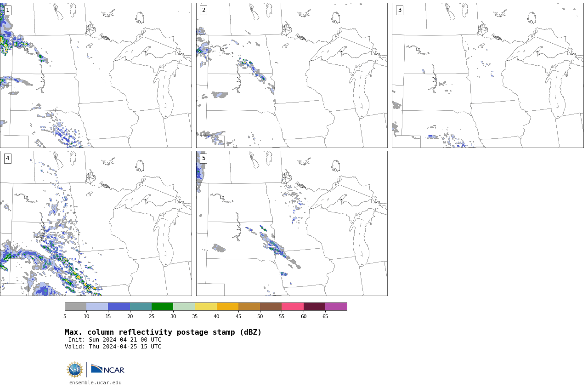This screenshot has width=588, height=388.
Task: Click the 'Max. column reflectivity postage stamp (dBZ)' title
Action: coord(163,332)
